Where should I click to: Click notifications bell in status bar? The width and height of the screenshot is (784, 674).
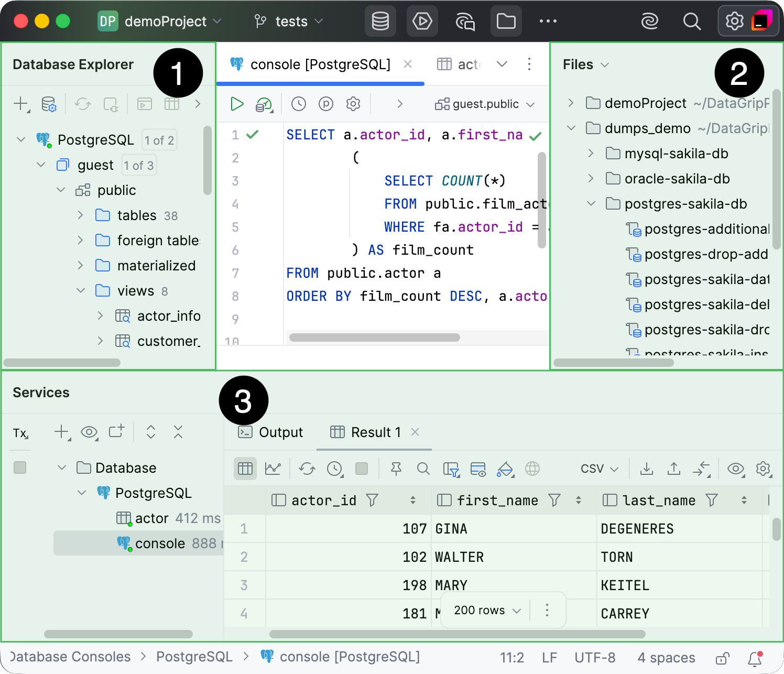755,658
